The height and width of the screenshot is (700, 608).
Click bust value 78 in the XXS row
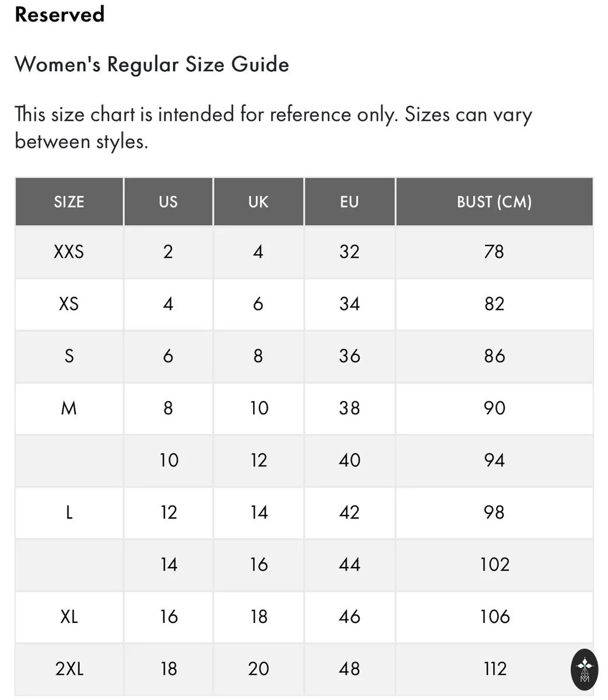(494, 252)
